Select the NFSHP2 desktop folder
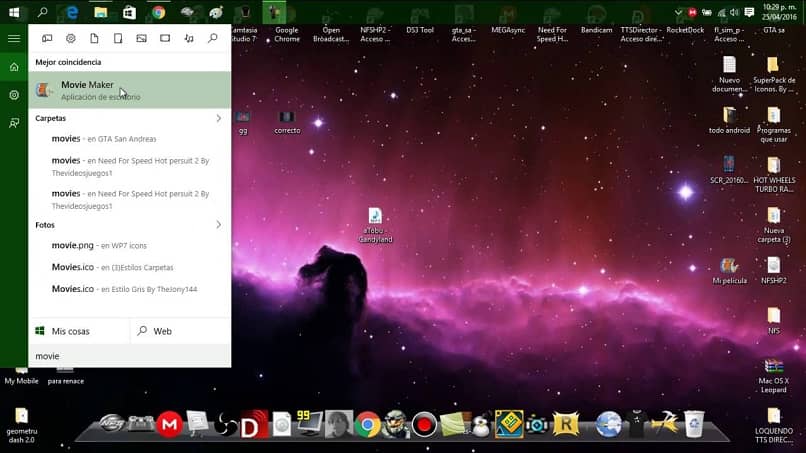This screenshot has width=806, height=453. 774,271
